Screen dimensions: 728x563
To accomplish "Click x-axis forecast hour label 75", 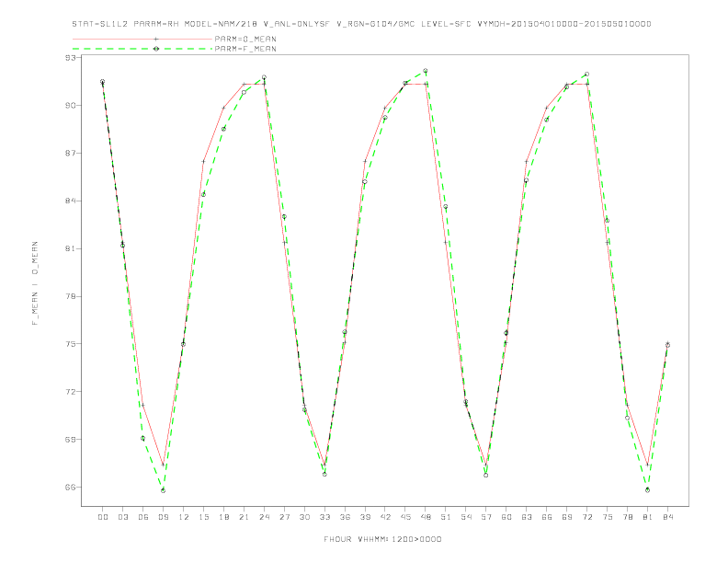I will click(x=608, y=517).
